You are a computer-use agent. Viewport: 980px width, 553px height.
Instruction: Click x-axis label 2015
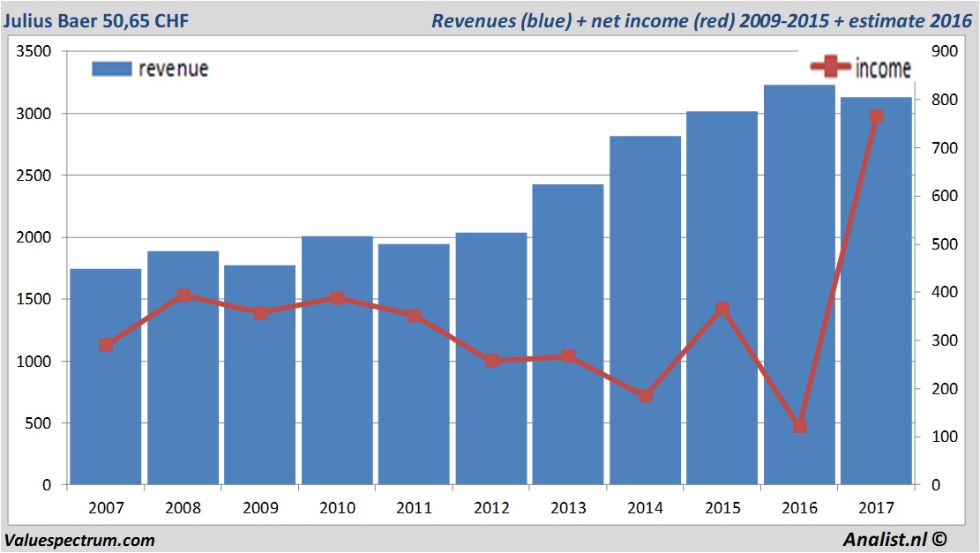[722, 508]
